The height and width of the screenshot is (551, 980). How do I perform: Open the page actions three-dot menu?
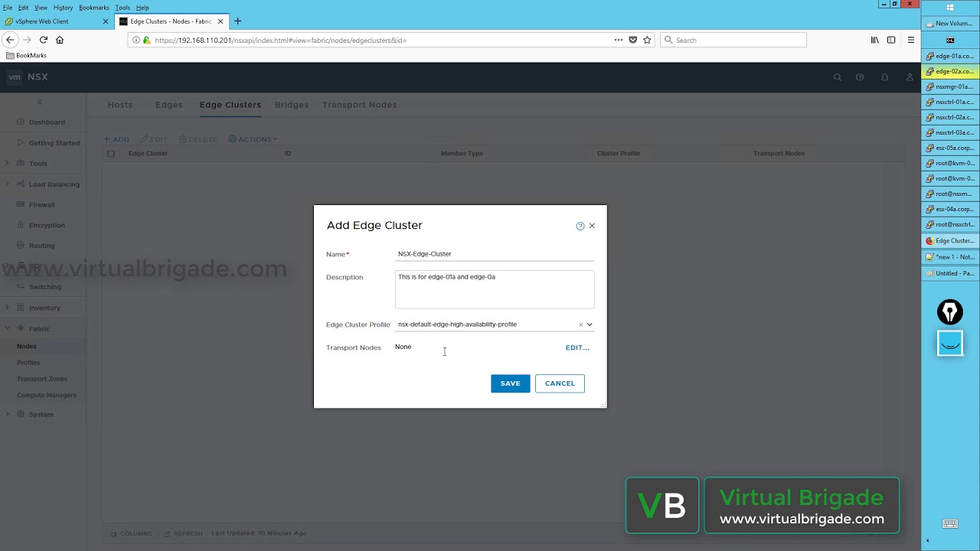click(618, 40)
